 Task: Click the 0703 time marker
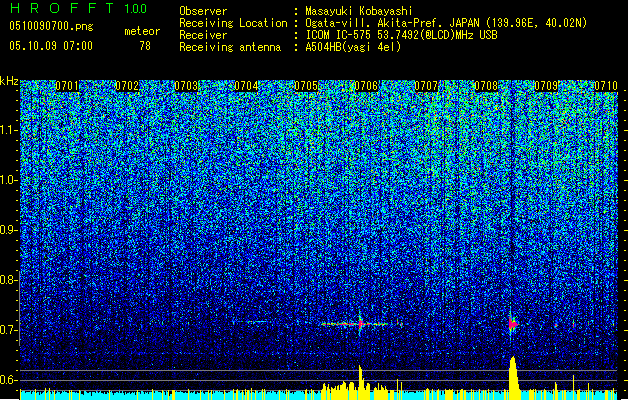coord(187,86)
